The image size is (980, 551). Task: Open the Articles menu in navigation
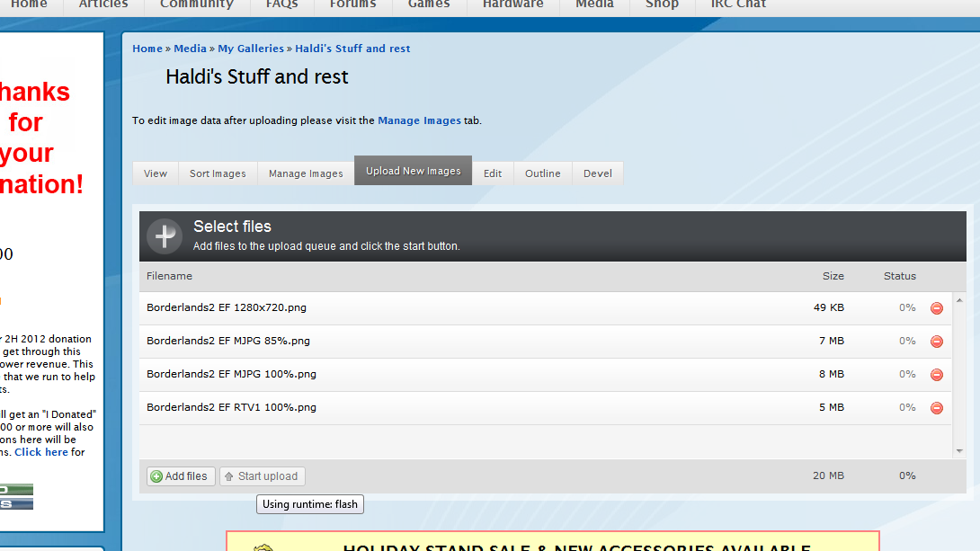103,4
